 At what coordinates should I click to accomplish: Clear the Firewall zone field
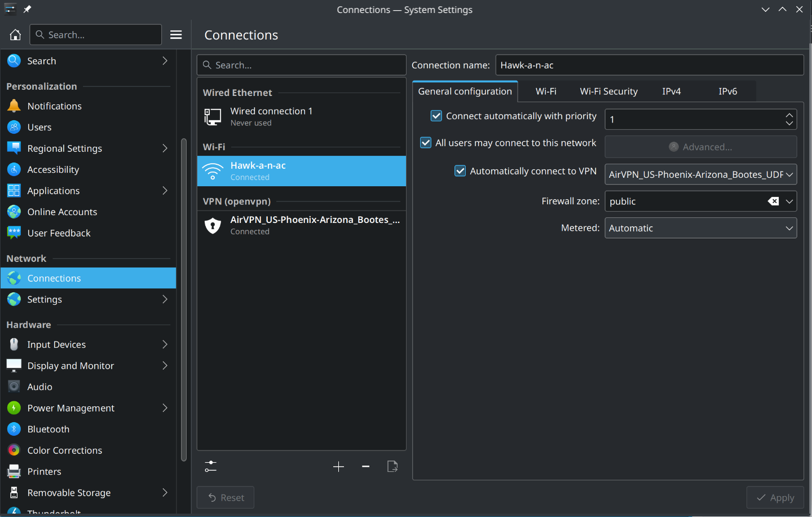tap(773, 201)
